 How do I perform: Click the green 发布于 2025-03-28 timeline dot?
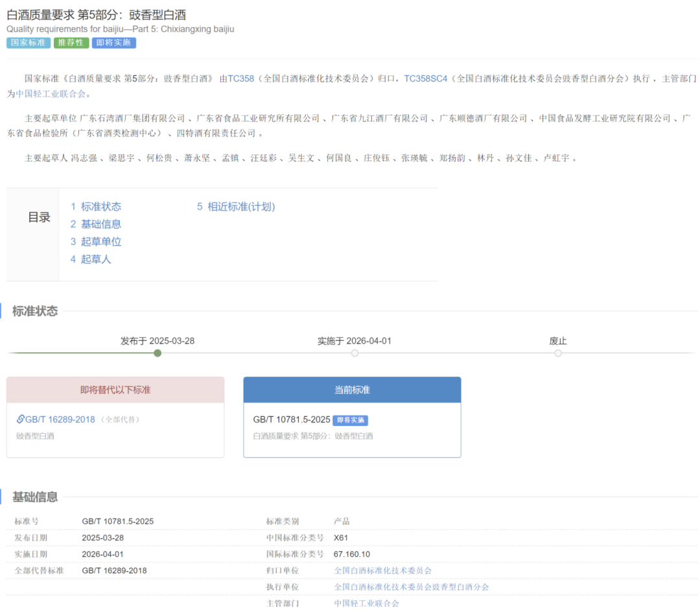[x=157, y=353]
